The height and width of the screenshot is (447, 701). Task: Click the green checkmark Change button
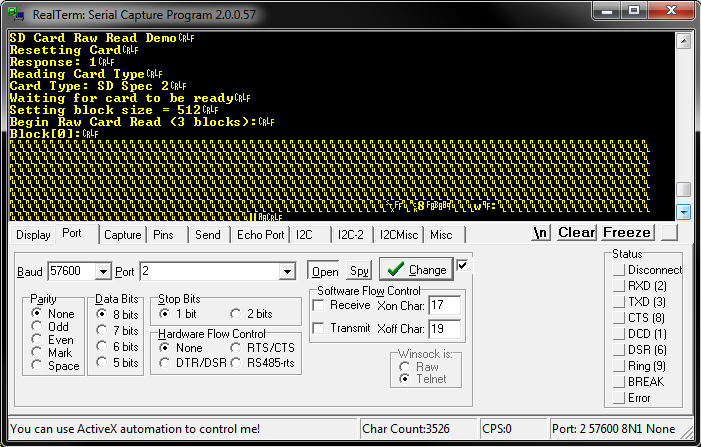coord(416,269)
